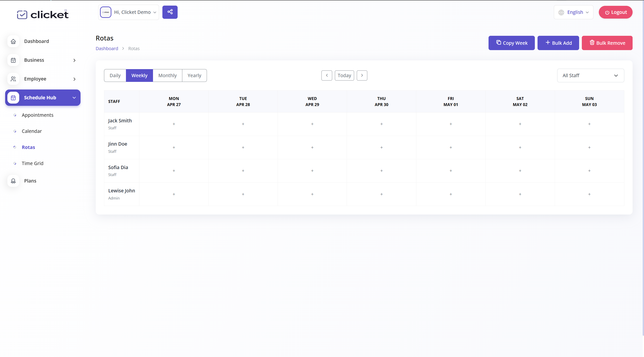Open the All Staff filter dropdown
Screen dimensions: 644x357
[591, 76]
